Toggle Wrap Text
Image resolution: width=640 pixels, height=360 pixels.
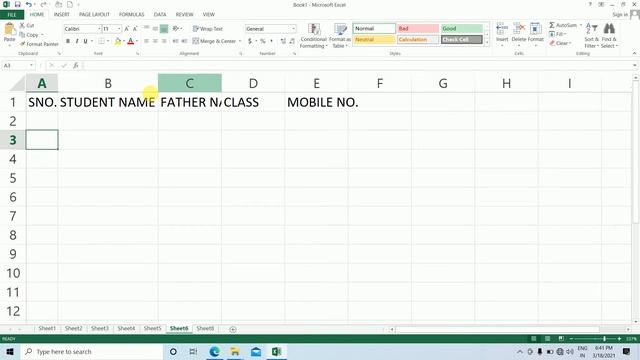(x=208, y=29)
